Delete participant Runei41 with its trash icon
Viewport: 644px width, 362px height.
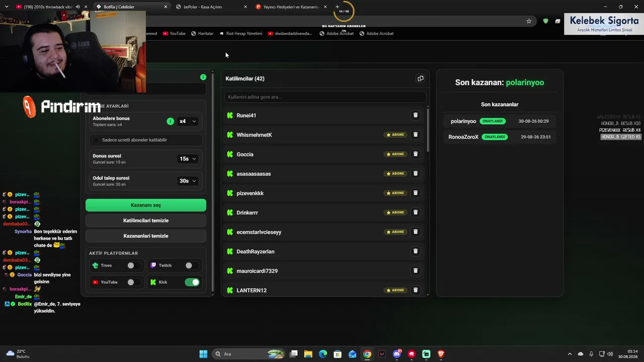(x=416, y=115)
